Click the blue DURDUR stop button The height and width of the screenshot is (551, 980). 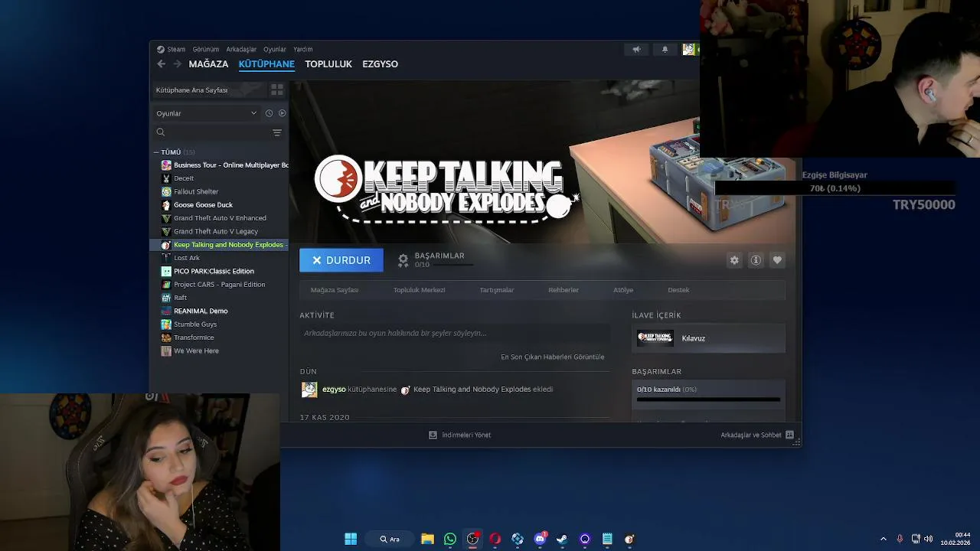(341, 260)
